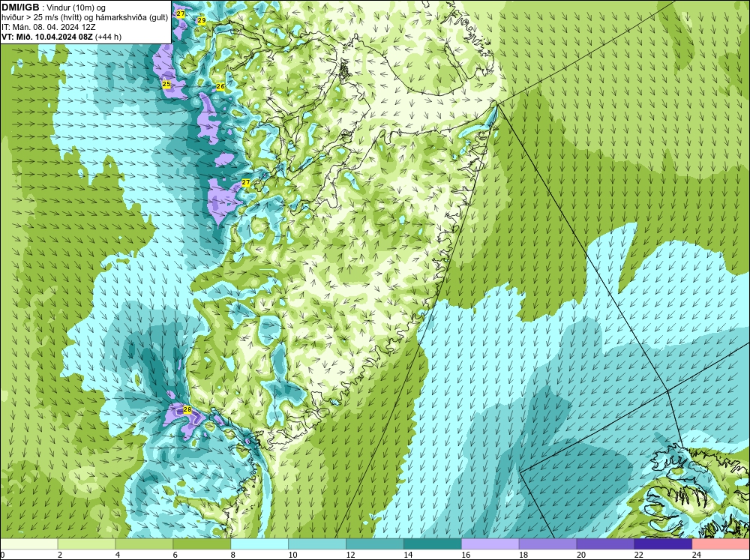Click legend scale number 2
The width and height of the screenshot is (750, 560).
click(x=60, y=555)
